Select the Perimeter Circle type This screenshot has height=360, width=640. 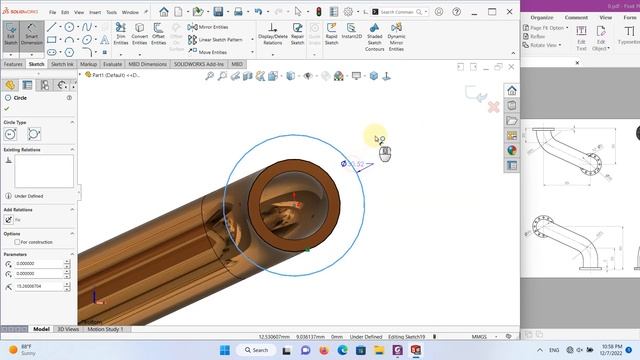point(34,134)
